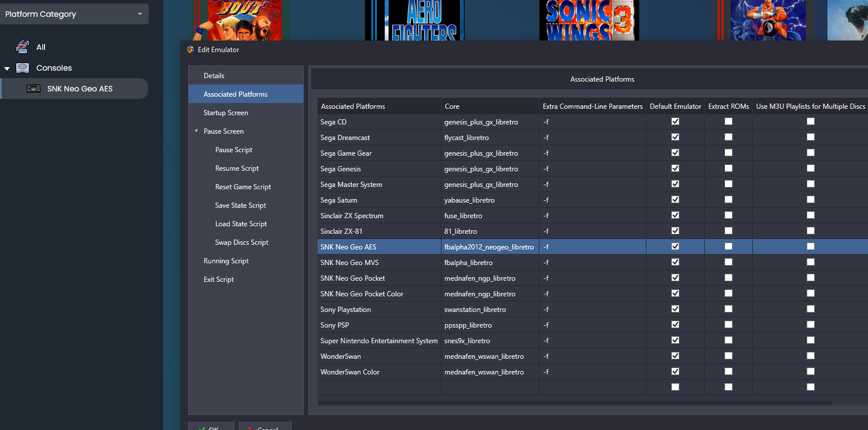The width and height of the screenshot is (868, 430).
Task: Check Default Emulator in the empty bottom row
Action: click(675, 387)
